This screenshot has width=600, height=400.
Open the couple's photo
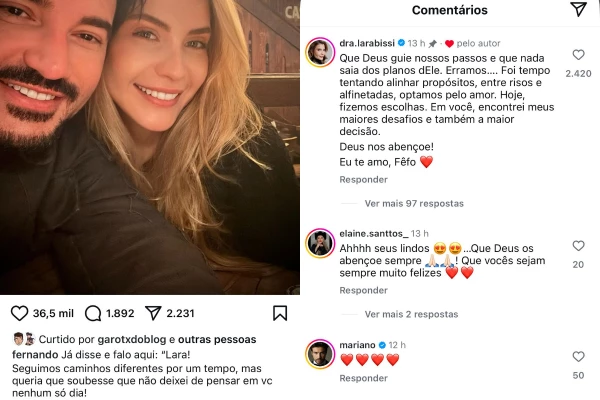pos(150,147)
